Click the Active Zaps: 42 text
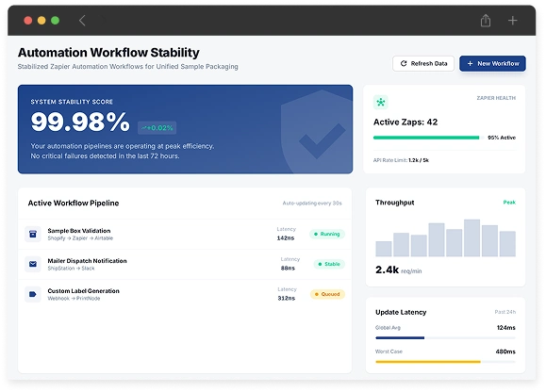The width and height of the screenshot is (546, 392). (405, 122)
